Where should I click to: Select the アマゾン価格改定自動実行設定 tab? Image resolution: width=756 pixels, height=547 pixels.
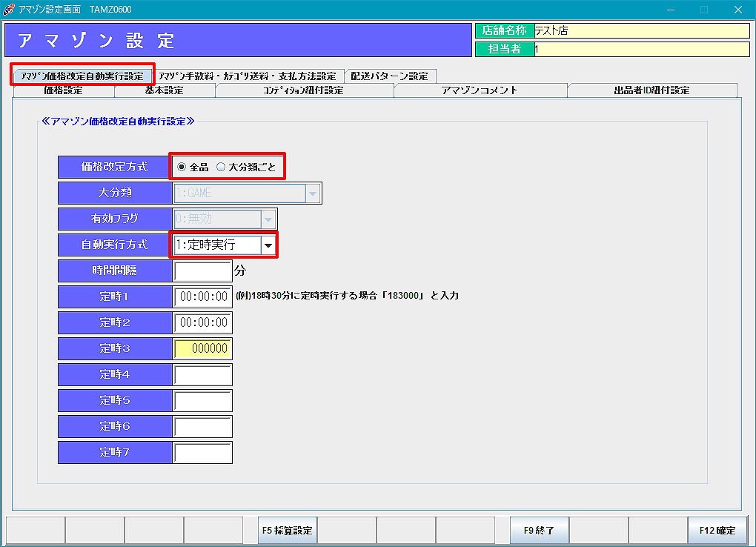click(82, 76)
